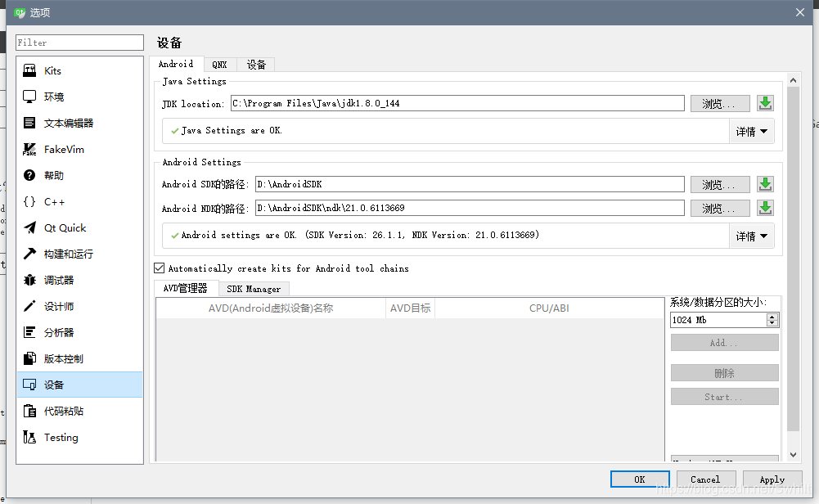Click the download icon next to Android SDK path
This screenshot has height=504, width=819.
tap(764, 184)
